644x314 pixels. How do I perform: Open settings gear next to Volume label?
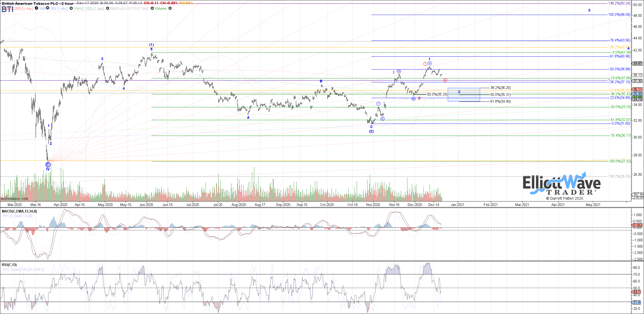click(170, 8)
